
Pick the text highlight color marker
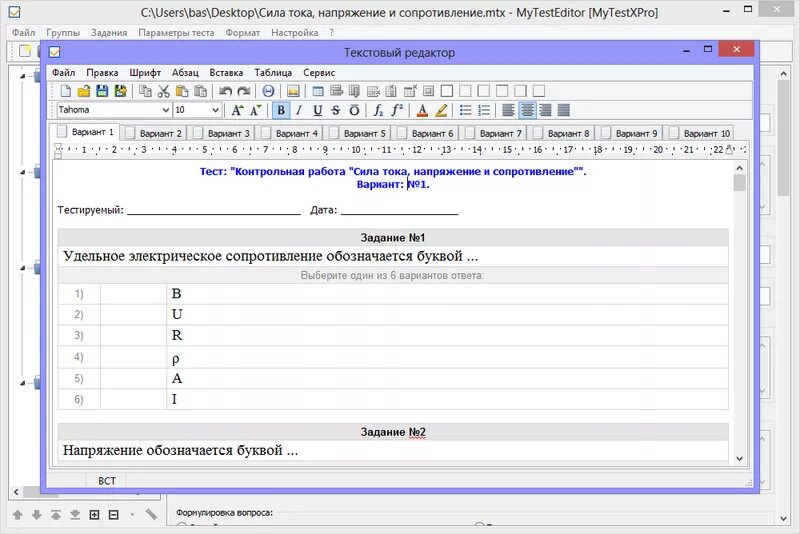(x=441, y=110)
